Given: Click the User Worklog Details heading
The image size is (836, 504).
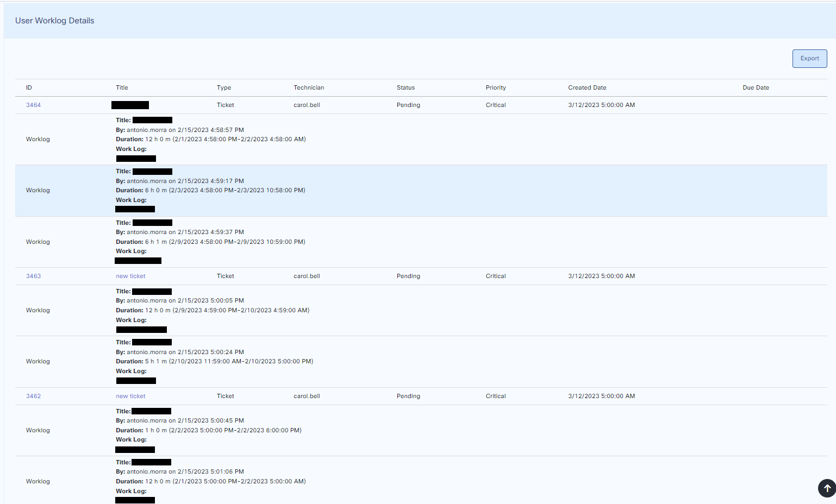Looking at the screenshot, I should (x=55, y=21).
